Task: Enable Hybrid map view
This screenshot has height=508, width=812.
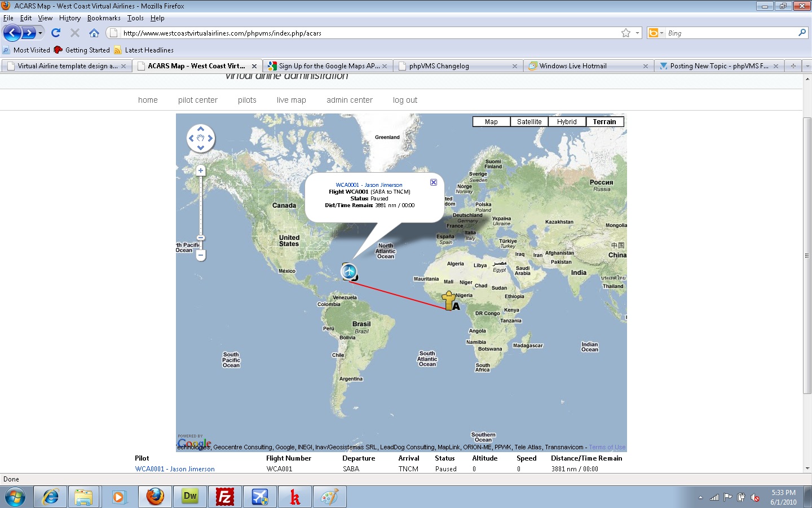Action: (567, 121)
